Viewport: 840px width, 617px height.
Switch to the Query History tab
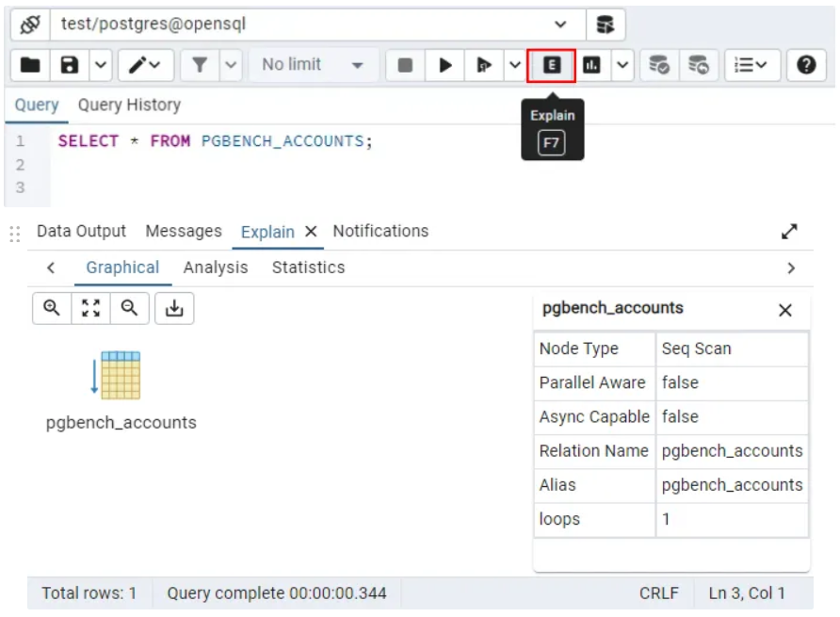(129, 106)
